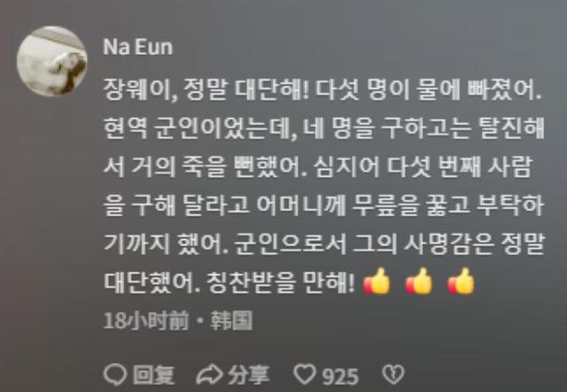
Task: Click the line starting 서 거의 죽을 뻔했어
Action: point(319,167)
